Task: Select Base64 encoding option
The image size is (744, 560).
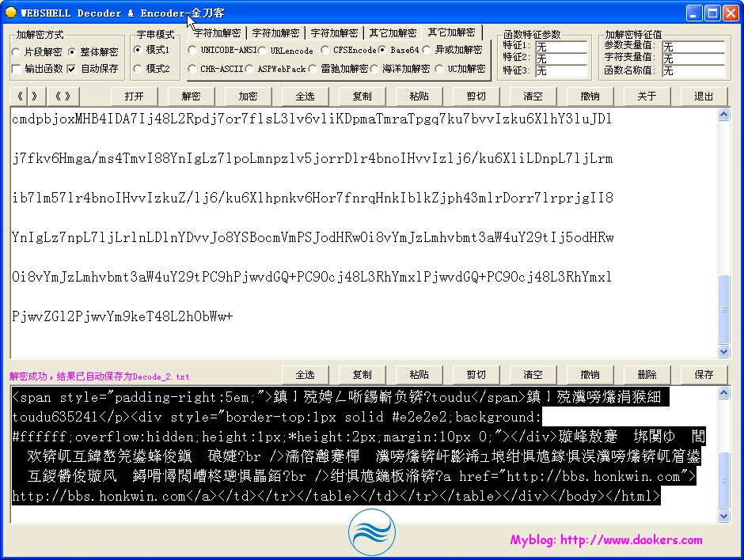Action: pos(399,50)
